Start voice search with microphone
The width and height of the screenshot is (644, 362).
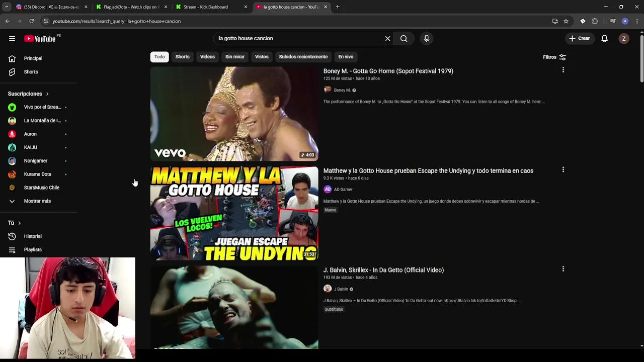426,39
